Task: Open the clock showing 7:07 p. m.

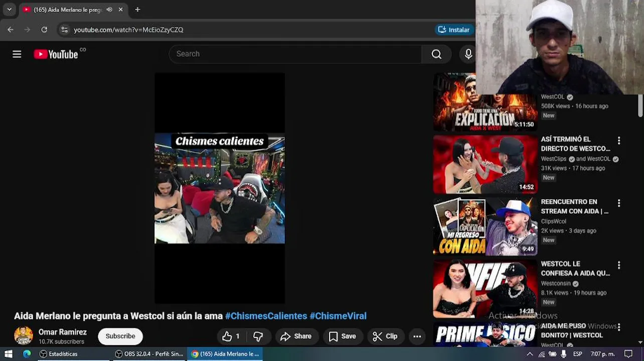Action: click(602, 354)
